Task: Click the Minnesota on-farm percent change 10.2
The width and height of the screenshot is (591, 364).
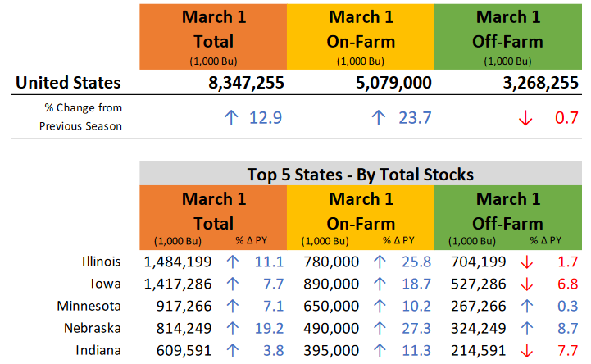Action: (x=416, y=307)
